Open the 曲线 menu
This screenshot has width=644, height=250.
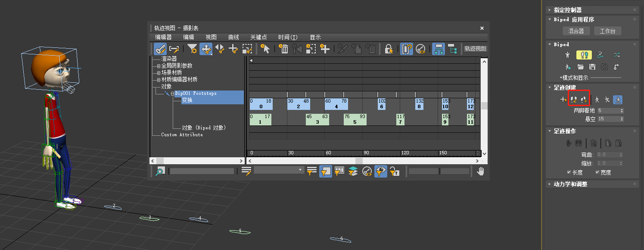(x=233, y=37)
